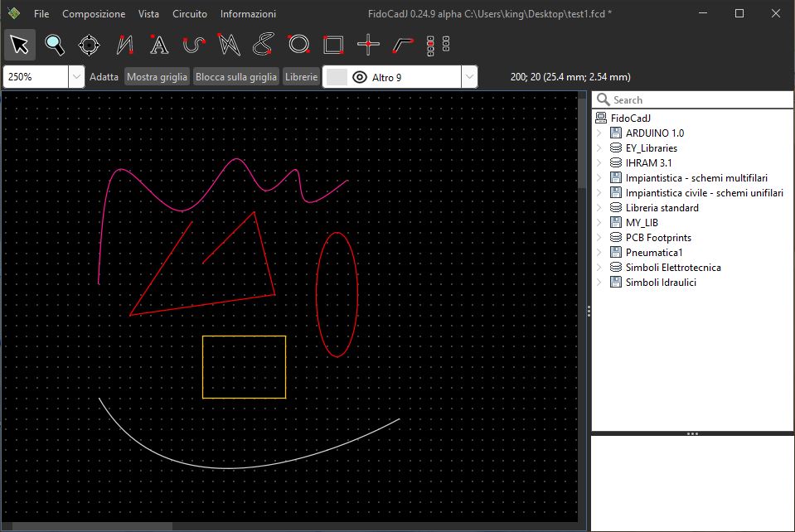Viewport: 795px width, 532px height.
Task: Click the Adatta fit button
Action: tap(104, 77)
